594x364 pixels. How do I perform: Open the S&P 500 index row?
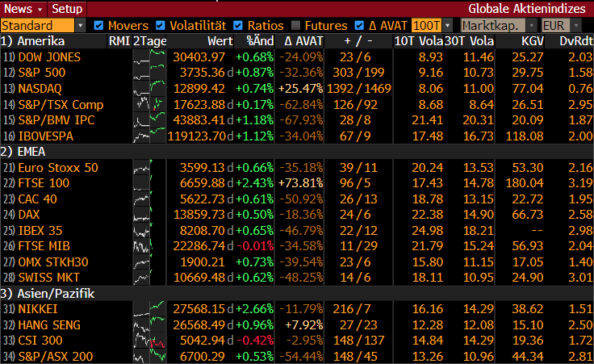pyautogui.click(x=42, y=73)
